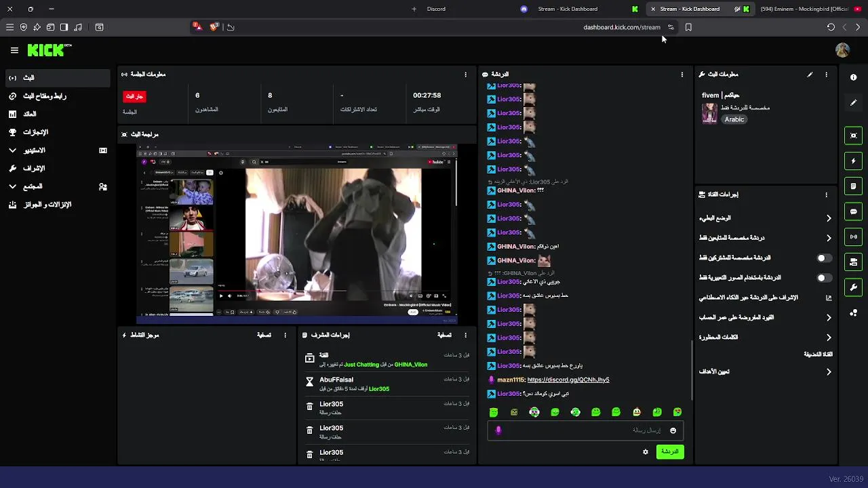
Task: Select Stream item in left sidebar
Action: click(x=57, y=78)
